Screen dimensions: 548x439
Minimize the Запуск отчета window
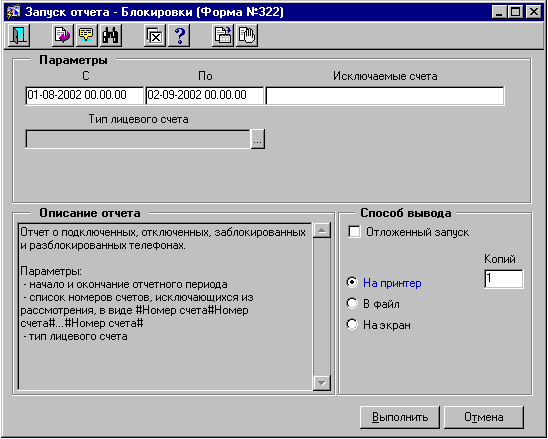tap(499, 12)
